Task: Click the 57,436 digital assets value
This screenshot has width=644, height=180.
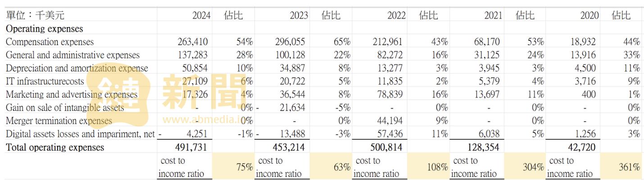Action: 390,134
